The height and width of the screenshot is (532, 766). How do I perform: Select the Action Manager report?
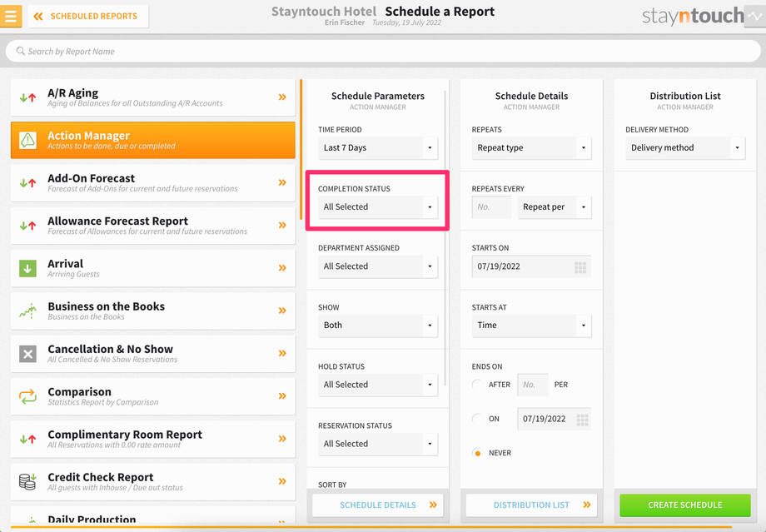(x=153, y=140)
